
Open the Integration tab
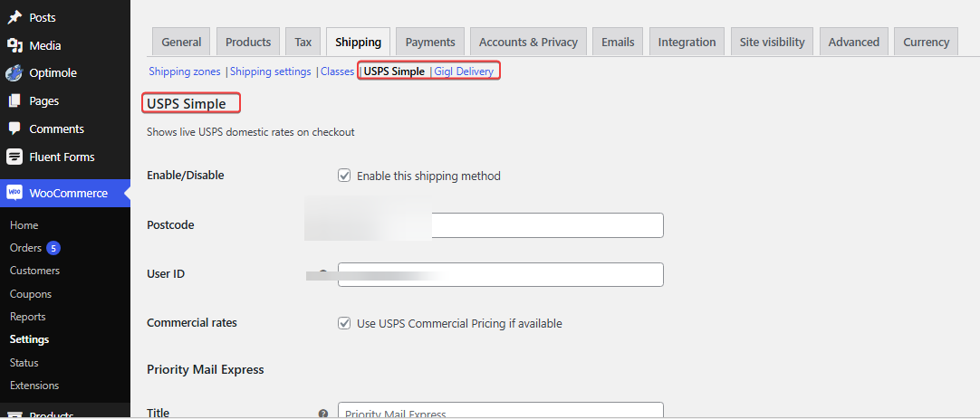[687, 42]
